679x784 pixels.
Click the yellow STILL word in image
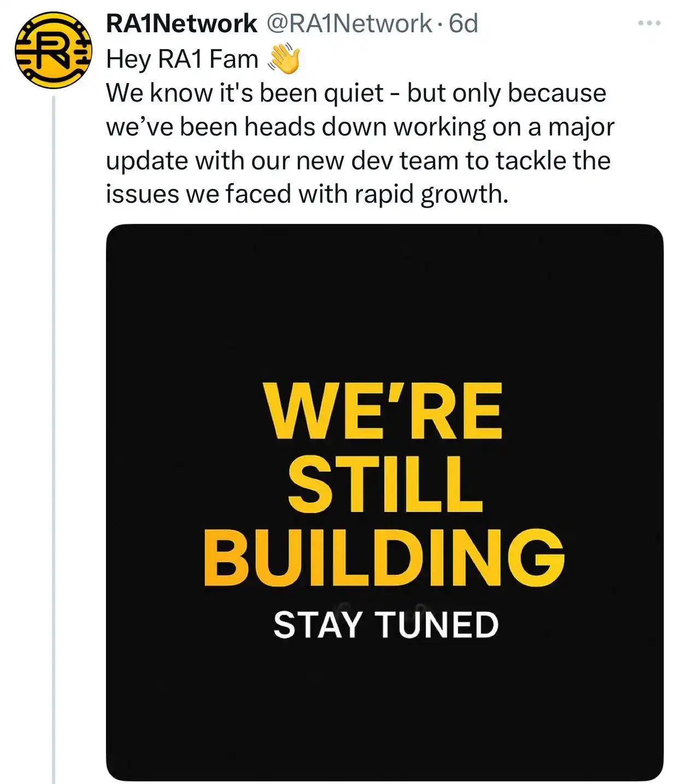pyautogui.click(x=385, y=484)
